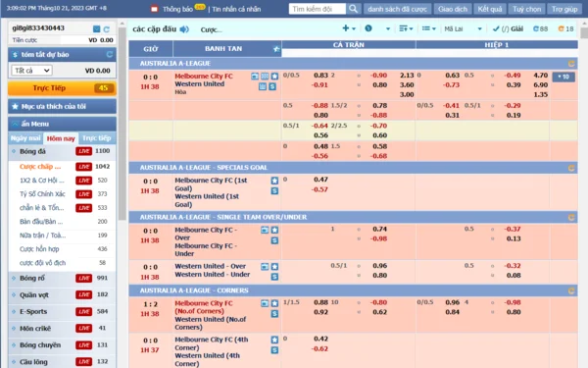Open the Tất cả dropdown in forecast summary
This screenshot has width=588, height=368.
[x=32, y=71]
